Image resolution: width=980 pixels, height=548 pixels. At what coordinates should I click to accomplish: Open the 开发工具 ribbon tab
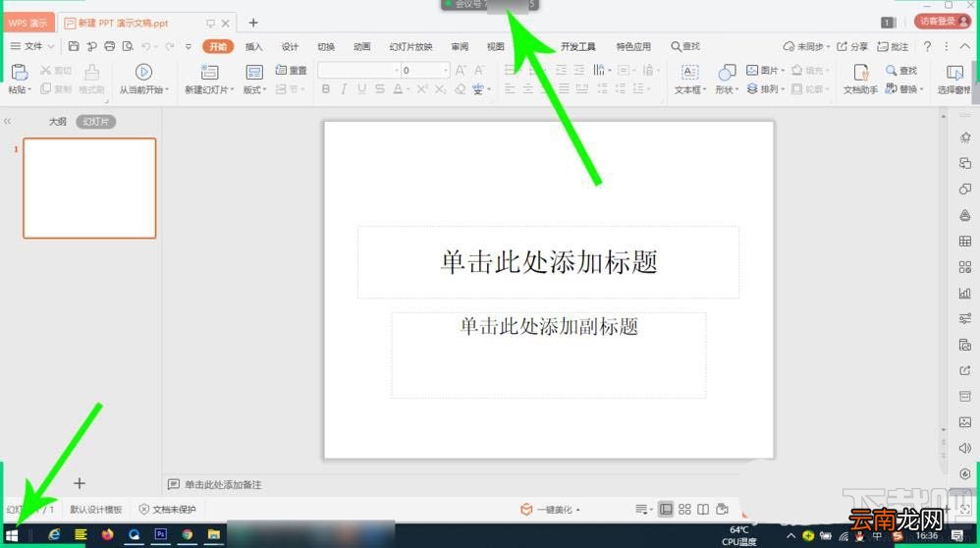pos(578,46)
